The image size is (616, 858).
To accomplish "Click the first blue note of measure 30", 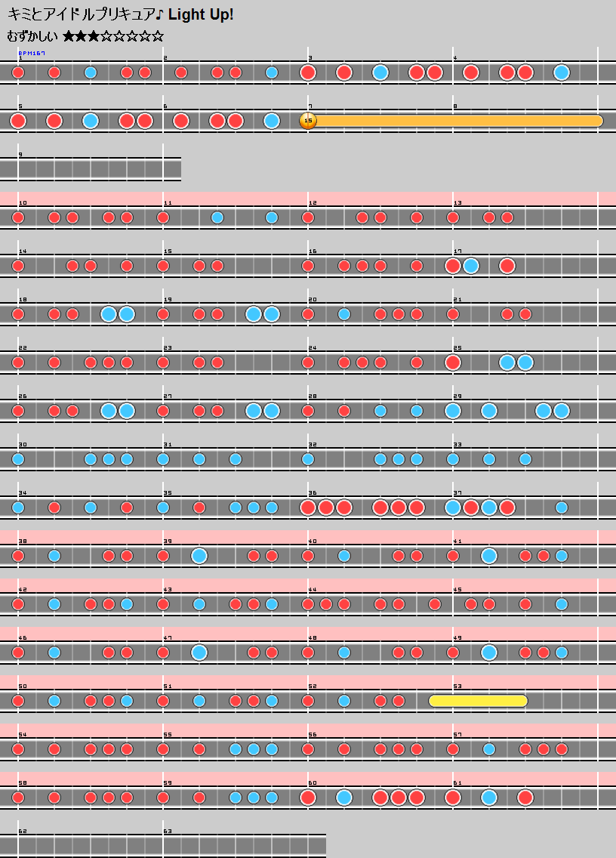I will 18,459.
